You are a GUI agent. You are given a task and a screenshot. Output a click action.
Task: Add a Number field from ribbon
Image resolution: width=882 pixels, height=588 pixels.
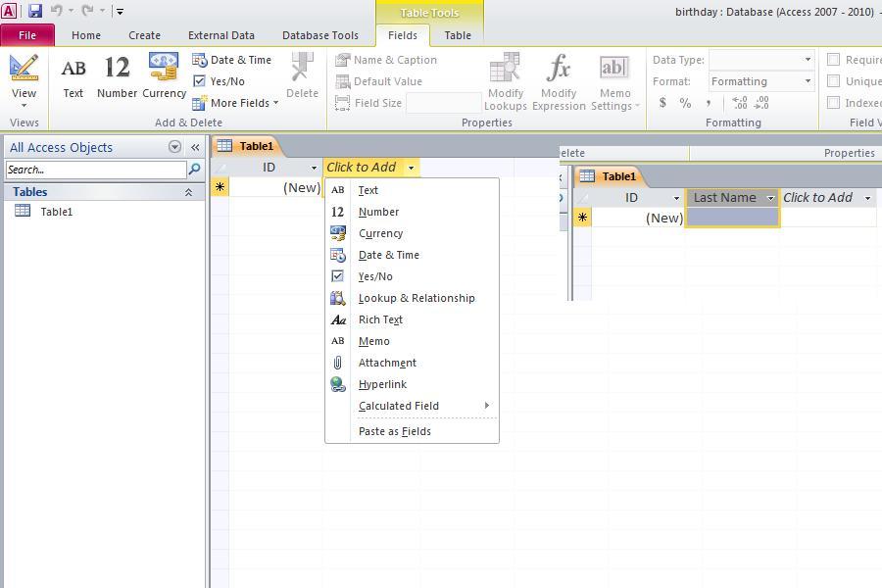117,76
